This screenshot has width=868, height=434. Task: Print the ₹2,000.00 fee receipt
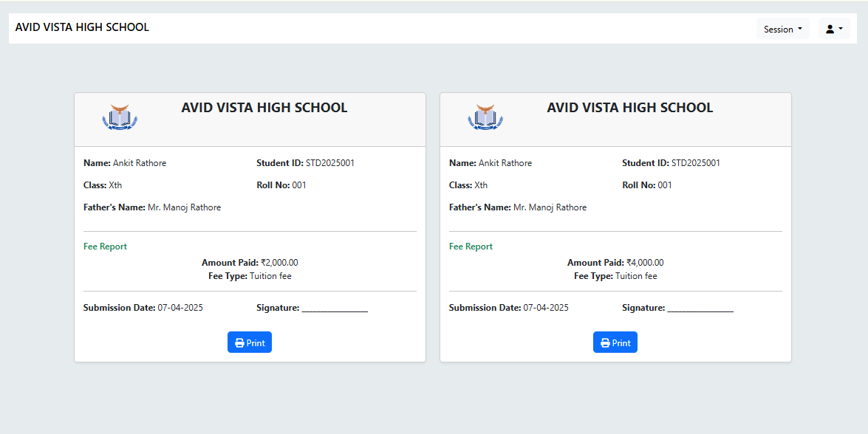(x=250, y=342)
